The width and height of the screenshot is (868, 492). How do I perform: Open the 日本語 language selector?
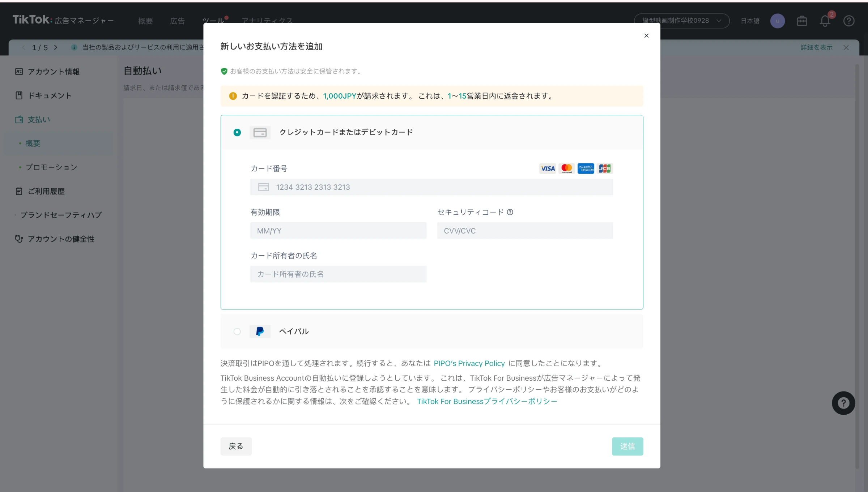[750, 21]
